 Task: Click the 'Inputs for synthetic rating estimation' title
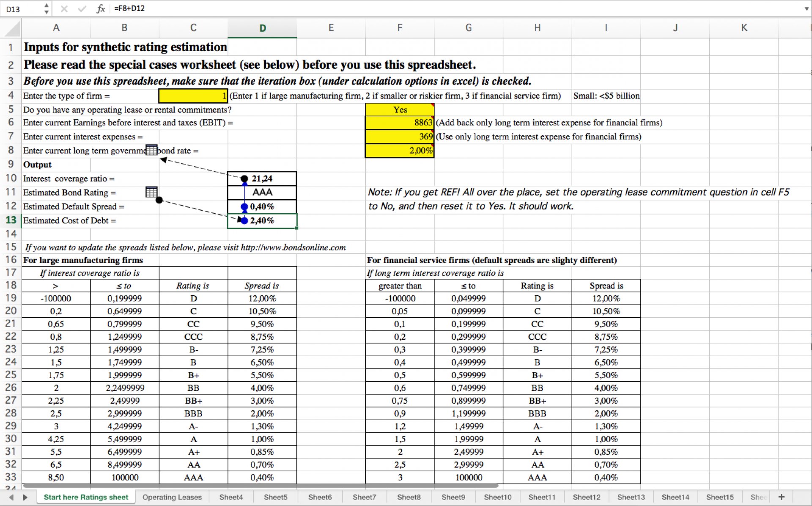click(x=125, y=47)
